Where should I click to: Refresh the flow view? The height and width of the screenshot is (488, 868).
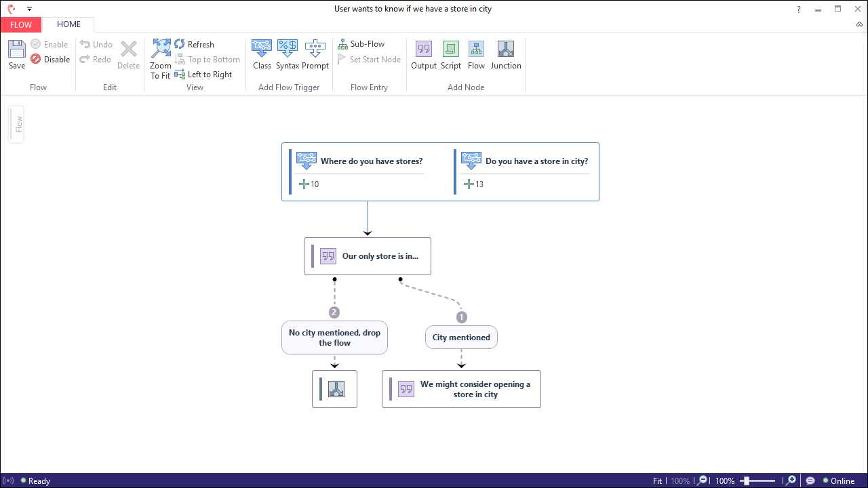(x=195, y=44)
